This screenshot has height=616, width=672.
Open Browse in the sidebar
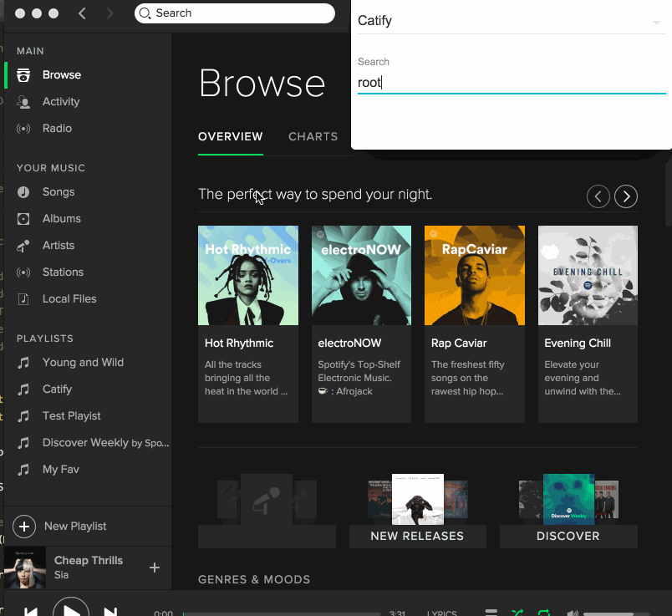[x=62, y=75]
